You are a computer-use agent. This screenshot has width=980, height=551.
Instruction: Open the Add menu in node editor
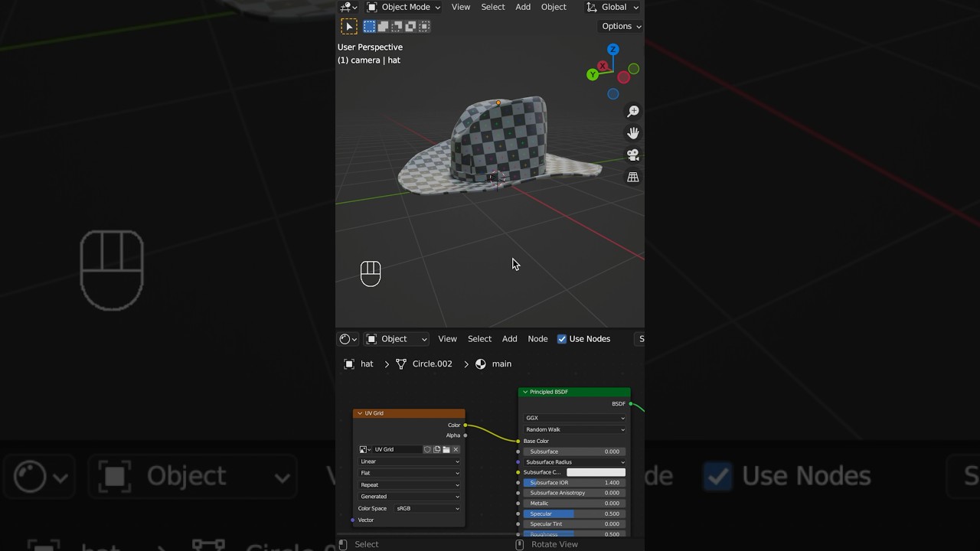(509, 339)
